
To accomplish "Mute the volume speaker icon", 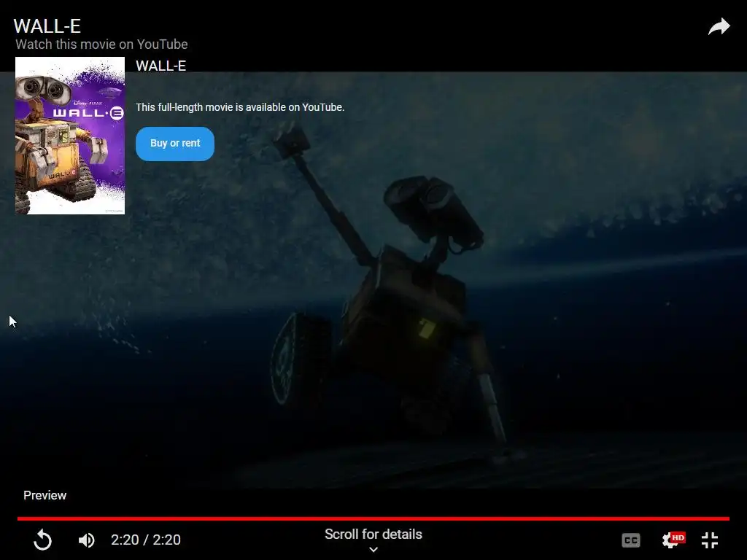I will click(x=86, y=540).
